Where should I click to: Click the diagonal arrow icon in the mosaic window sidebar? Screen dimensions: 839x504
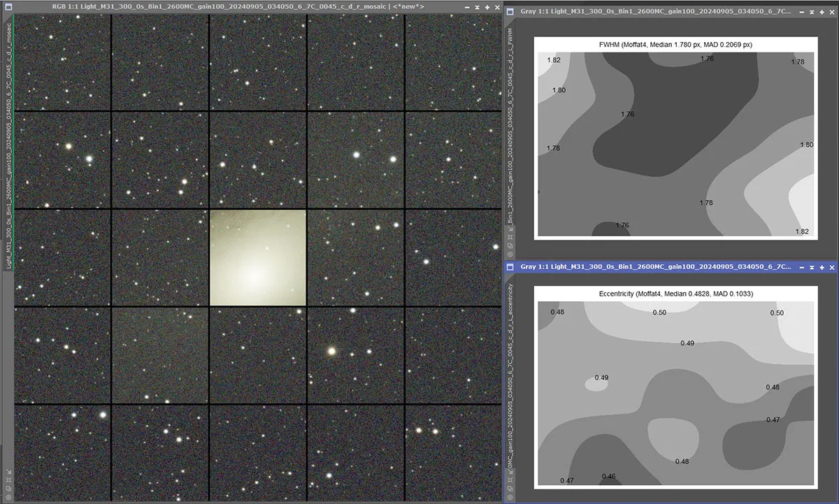[7, 471]
